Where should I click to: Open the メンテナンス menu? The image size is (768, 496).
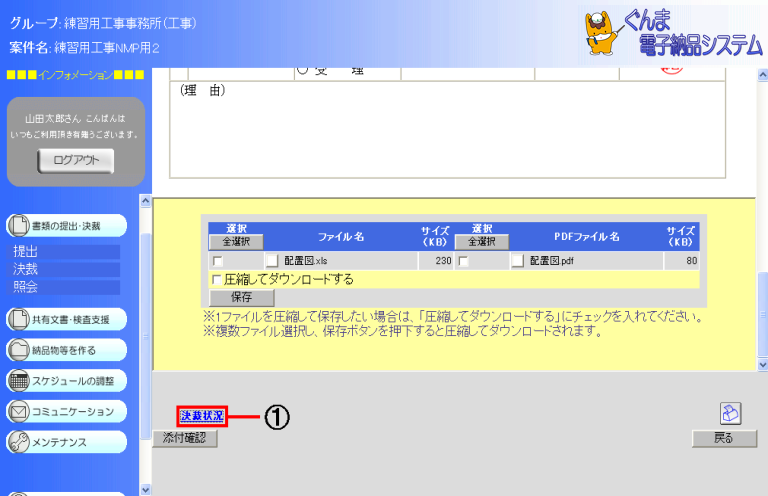coord(67,442)
